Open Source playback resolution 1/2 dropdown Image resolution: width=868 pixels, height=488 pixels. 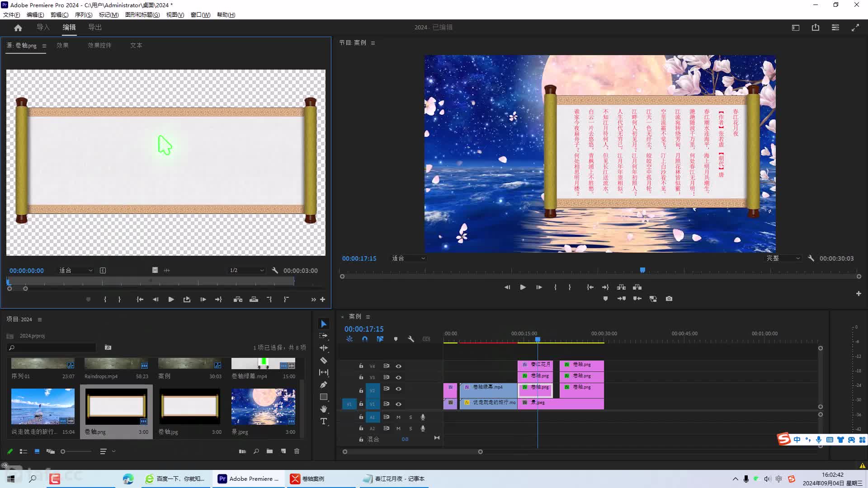(x=246, y=271)
